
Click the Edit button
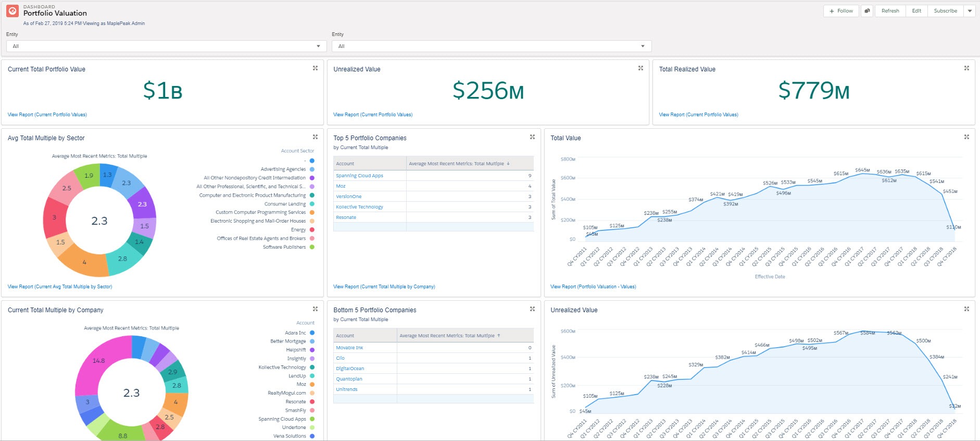(916, 11)
